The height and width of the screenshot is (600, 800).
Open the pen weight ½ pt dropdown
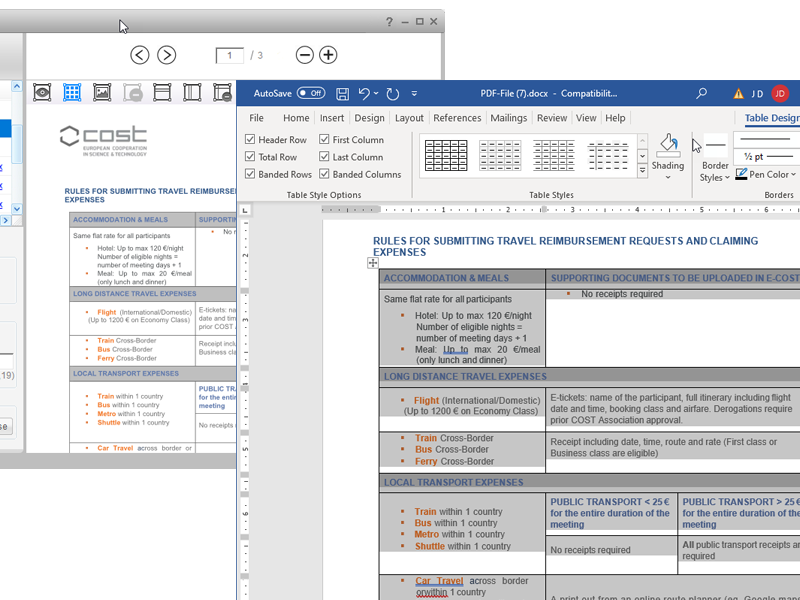(x=767, y=157)
